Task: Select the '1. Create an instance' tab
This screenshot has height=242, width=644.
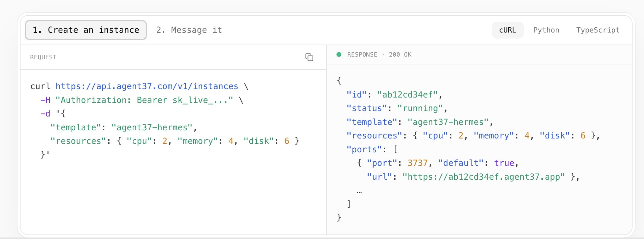Action: (x=86, y=30)
